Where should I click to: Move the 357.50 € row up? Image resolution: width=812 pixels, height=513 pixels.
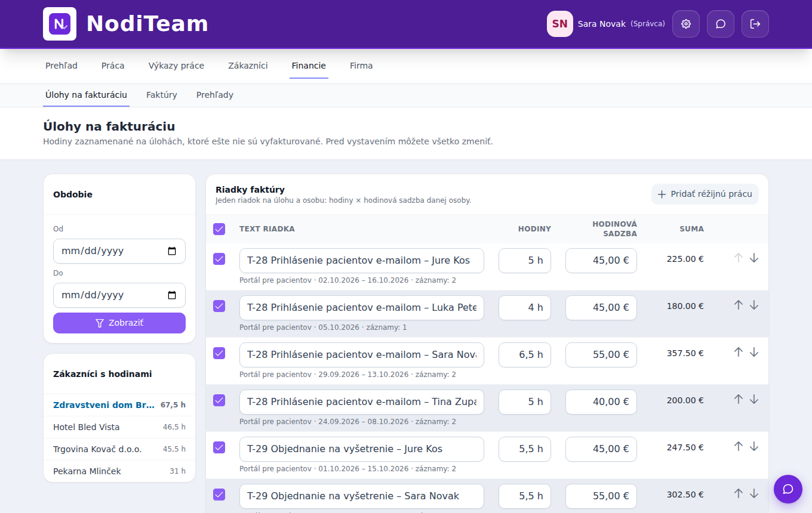pyautogui.click(x=739, y=352)
